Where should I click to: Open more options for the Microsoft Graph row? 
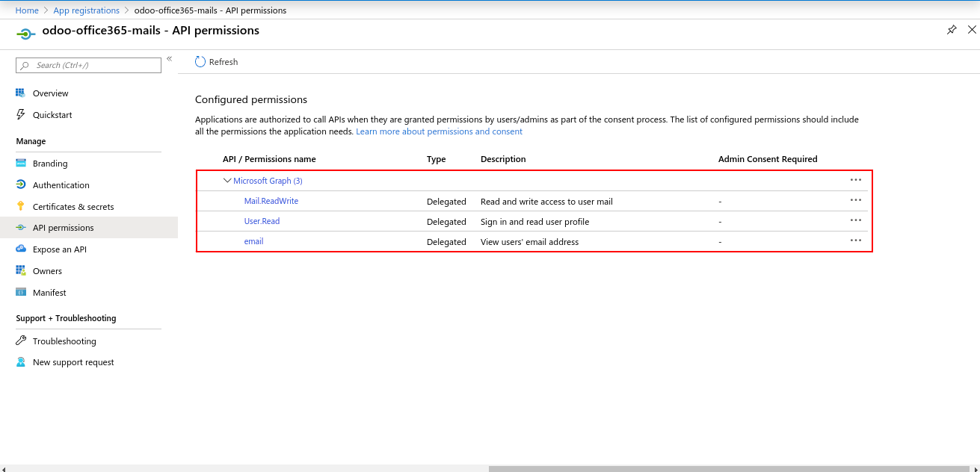tap(856, 180)
